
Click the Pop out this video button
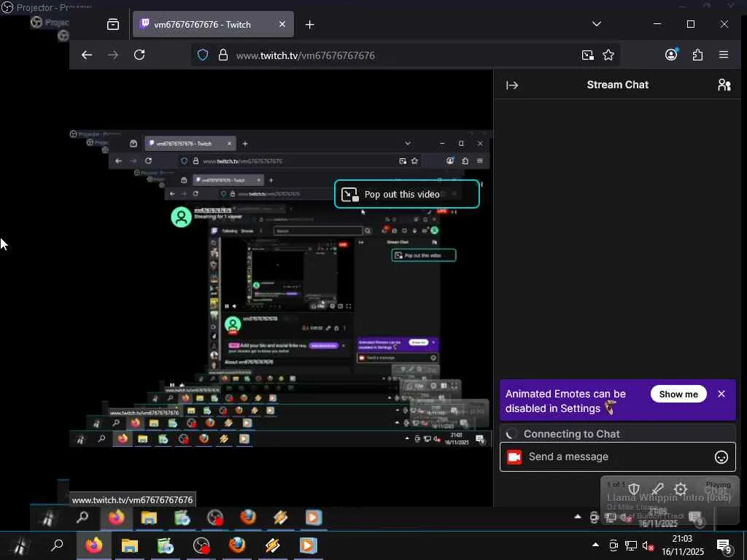pos(407,194)
